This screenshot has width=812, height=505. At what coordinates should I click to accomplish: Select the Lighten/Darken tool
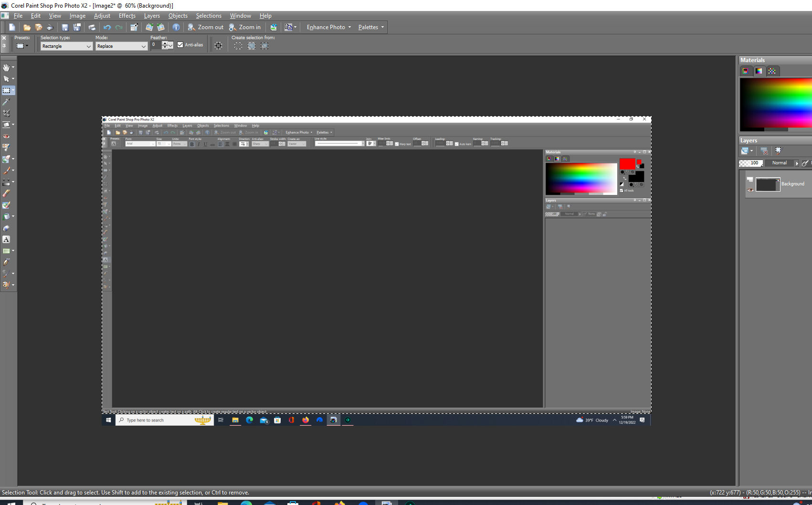(x=6, y=182)
